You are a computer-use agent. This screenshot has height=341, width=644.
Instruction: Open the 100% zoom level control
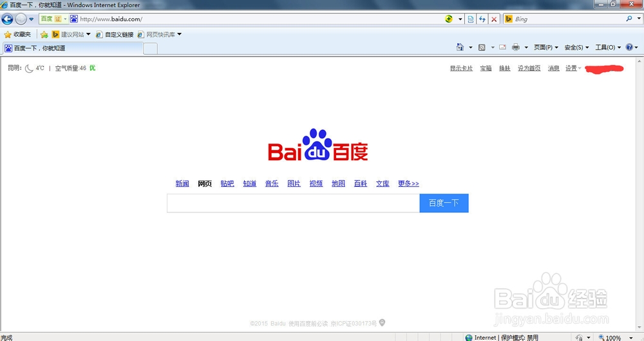click(615, 338)
